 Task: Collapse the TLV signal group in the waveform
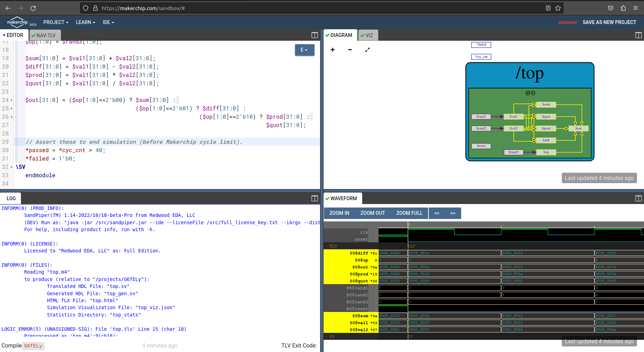point(327,246)
